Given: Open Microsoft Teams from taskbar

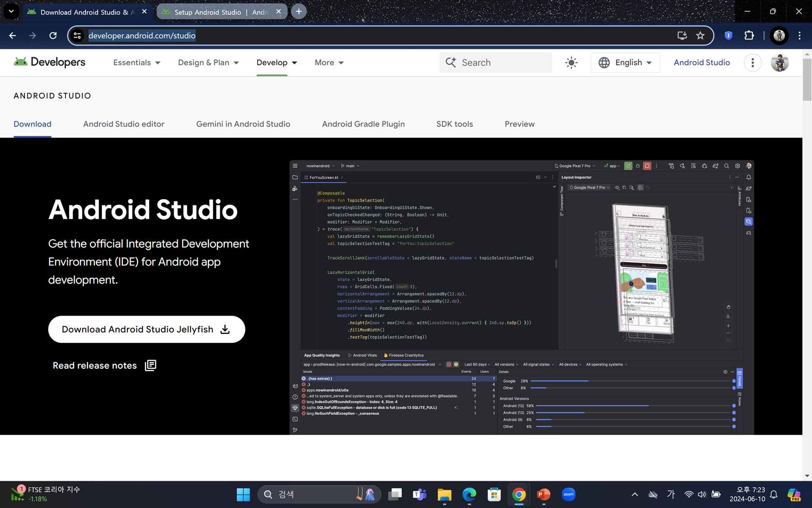Looking at the screenshot, I should pos(420,494).
